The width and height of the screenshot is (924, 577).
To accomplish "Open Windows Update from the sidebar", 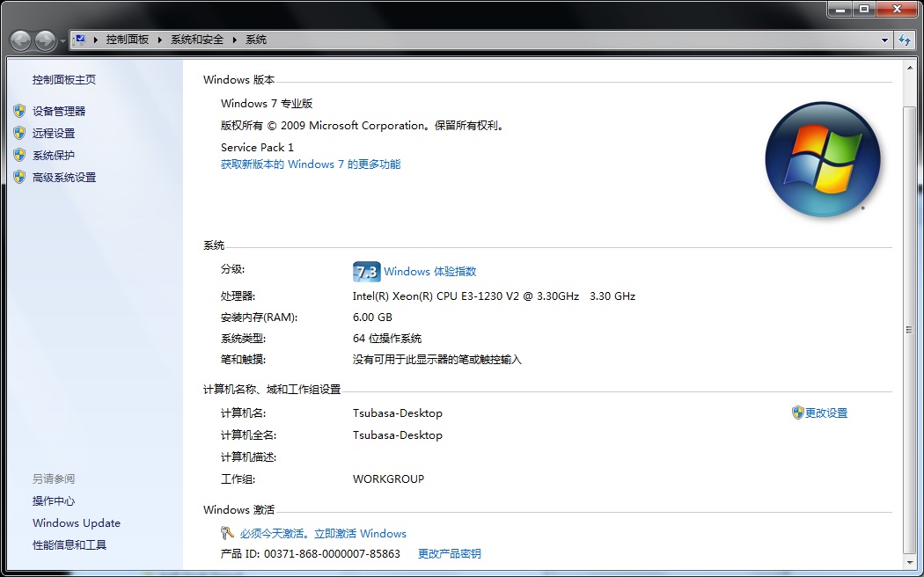I will [77, 522].
